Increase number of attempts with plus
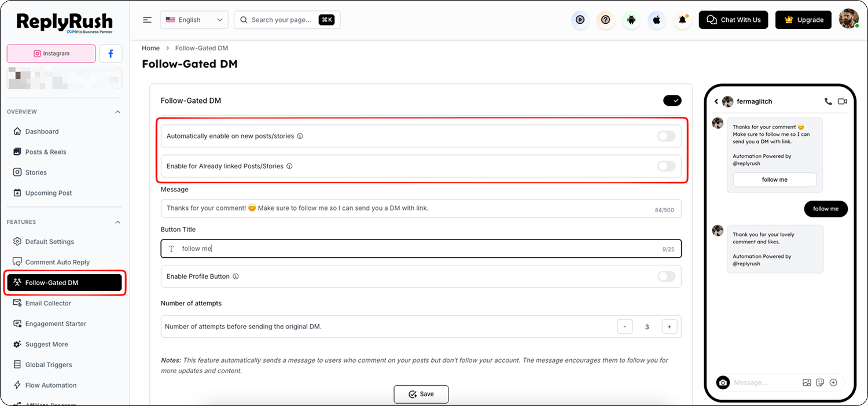The width and height of the screenshot is (868, 406). point(669,327)
